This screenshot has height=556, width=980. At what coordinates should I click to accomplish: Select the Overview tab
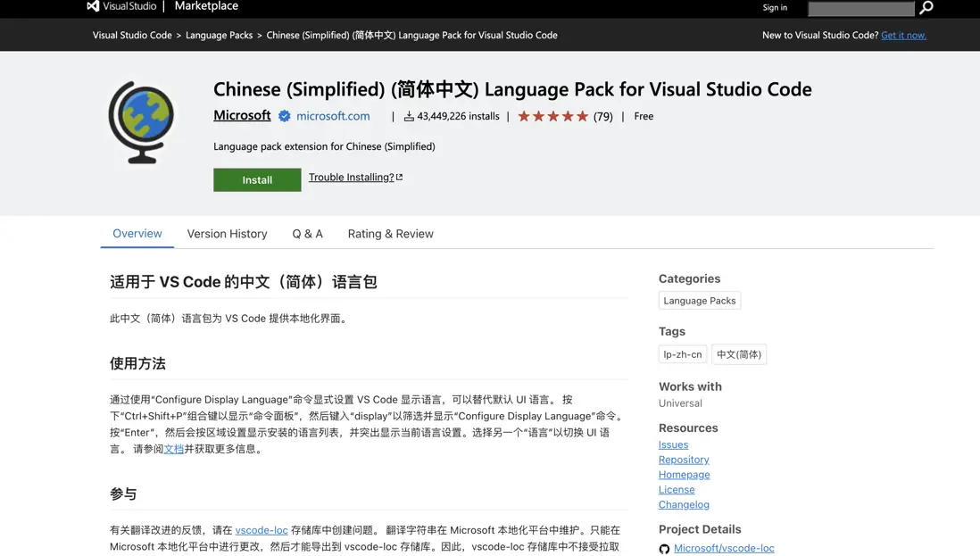(137, 233)
